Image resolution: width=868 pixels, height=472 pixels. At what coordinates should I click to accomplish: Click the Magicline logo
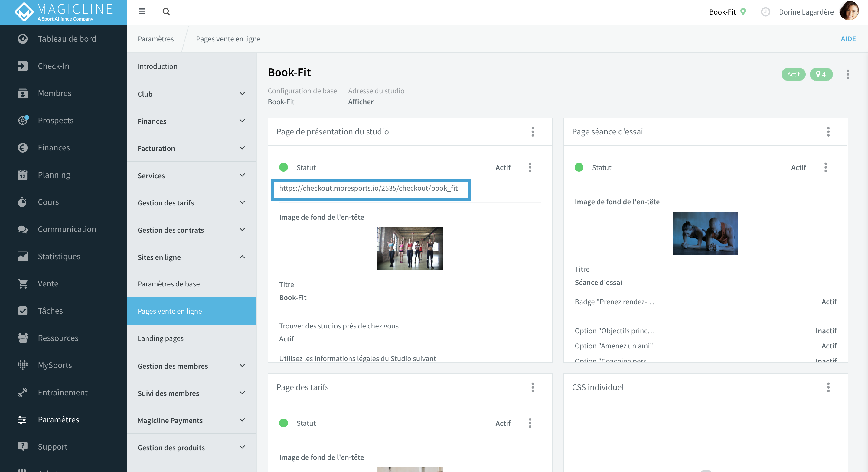[x=63, y=12]
